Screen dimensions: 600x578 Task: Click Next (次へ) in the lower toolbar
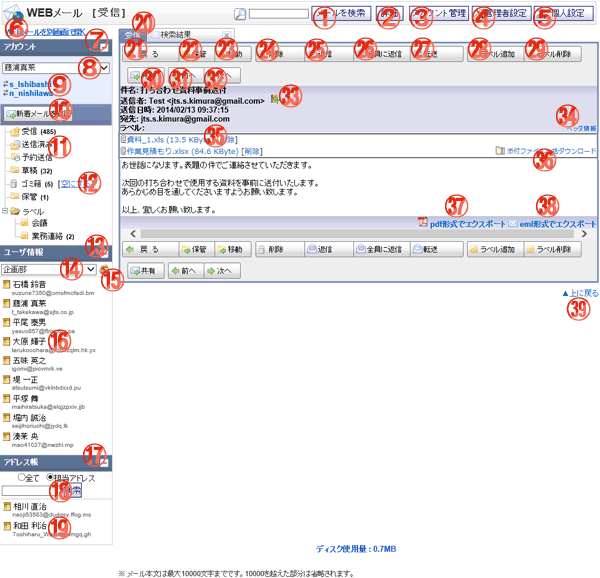click(x=222, y=270)
